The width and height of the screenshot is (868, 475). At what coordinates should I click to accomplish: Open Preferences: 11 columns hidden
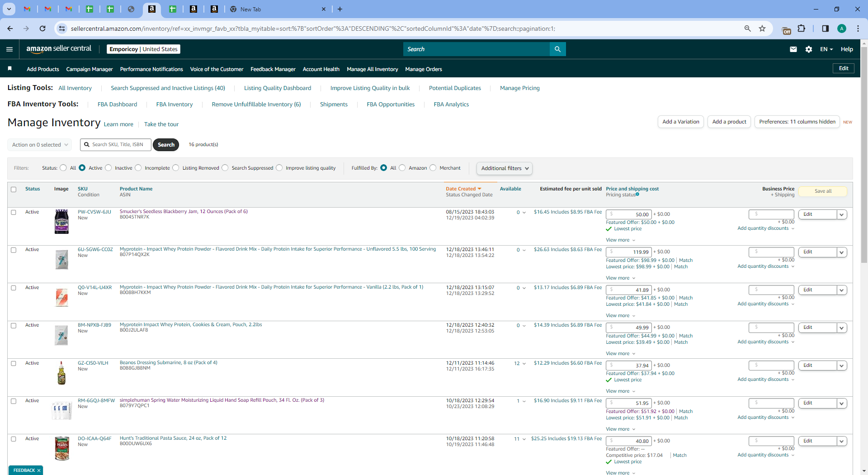(797, 122)
